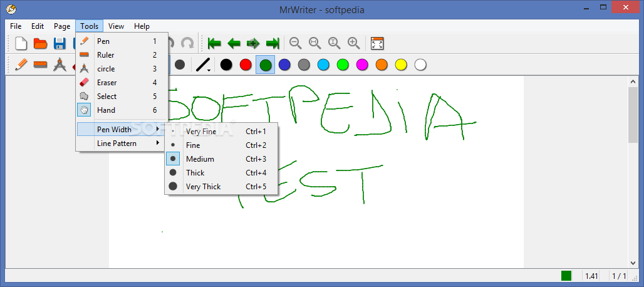Choose Ruler in the Tools menu
The image size is (644, 287).
[x=122, y=55]
